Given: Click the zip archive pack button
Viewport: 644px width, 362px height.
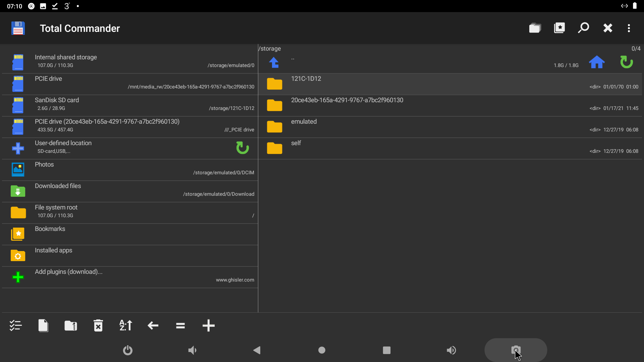Looking at the screenshot, I should [x=71, y=325].
